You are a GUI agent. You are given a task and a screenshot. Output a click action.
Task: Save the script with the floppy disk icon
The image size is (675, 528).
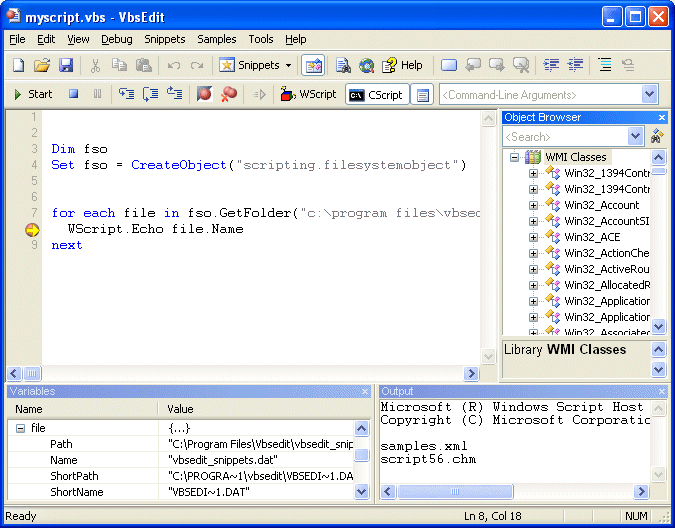pyautogui.click(x=66, y=65)
